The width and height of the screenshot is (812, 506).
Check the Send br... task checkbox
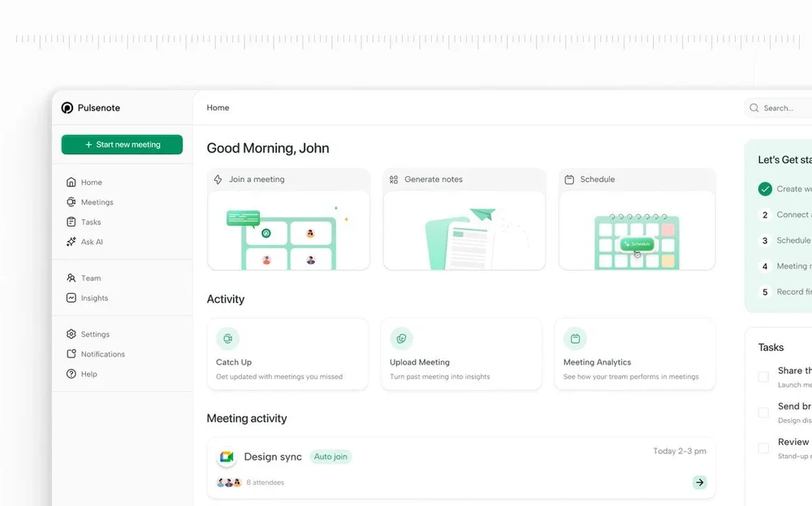[763, 413]
